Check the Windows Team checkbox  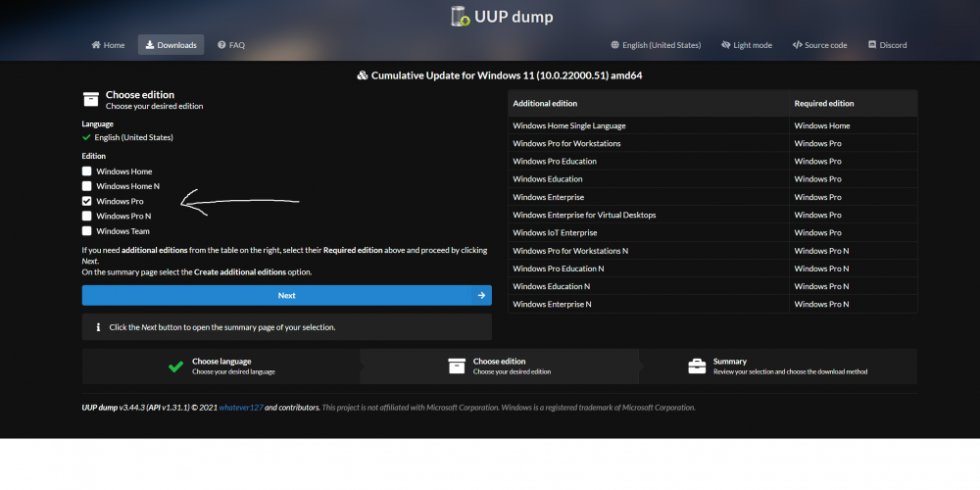[x=87, y=231]
